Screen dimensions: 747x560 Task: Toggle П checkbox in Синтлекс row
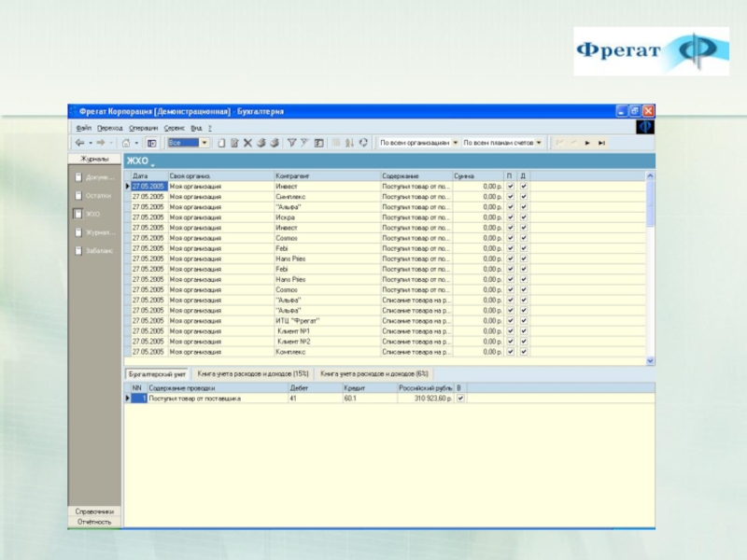[x=510, y=197]
